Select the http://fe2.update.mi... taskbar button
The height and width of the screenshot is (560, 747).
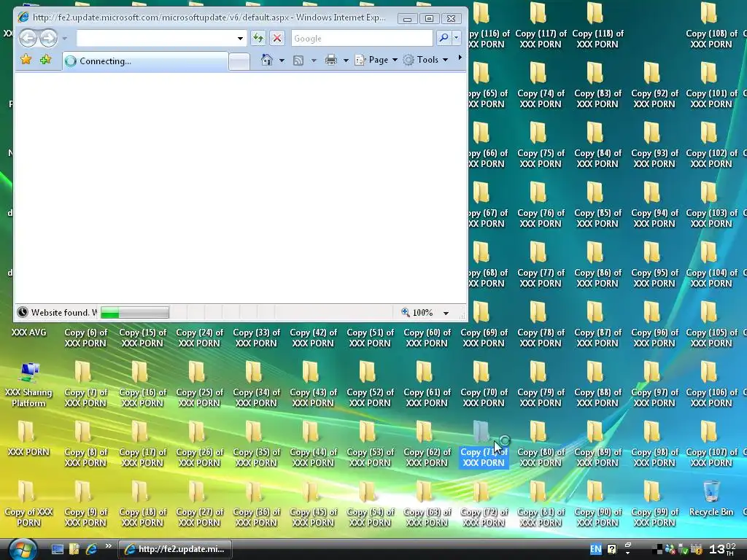174,549
